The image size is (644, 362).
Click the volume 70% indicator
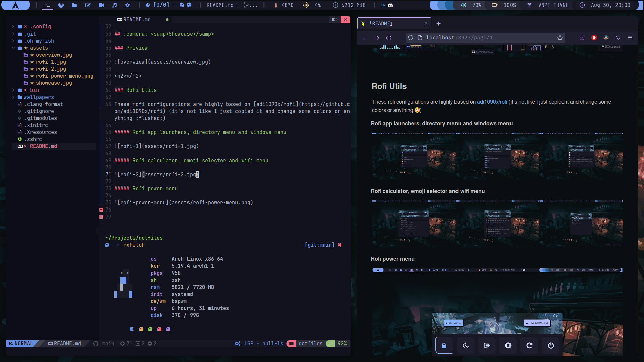[471, 5]
